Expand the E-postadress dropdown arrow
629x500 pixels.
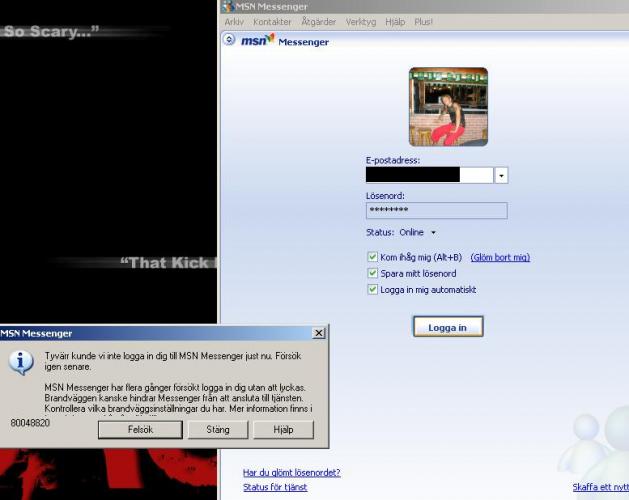(501, 175)
